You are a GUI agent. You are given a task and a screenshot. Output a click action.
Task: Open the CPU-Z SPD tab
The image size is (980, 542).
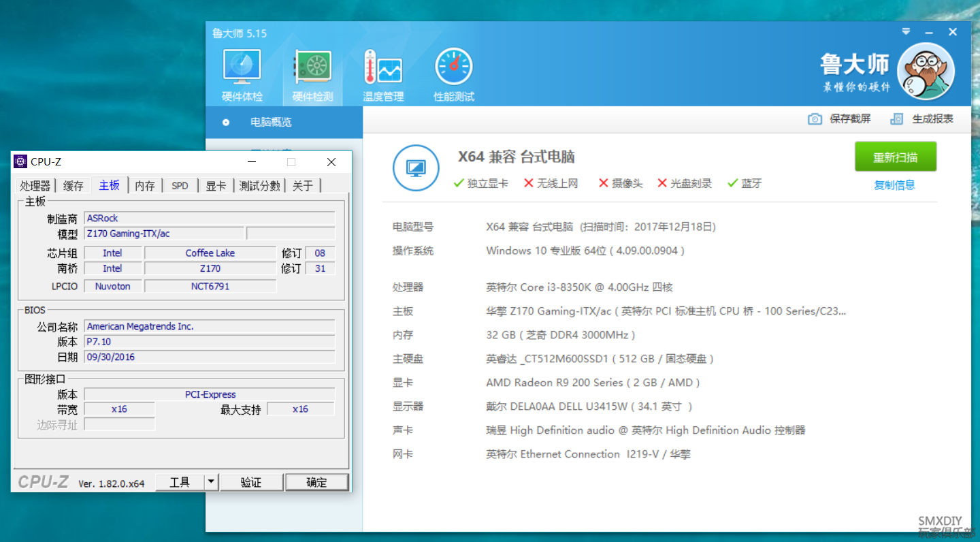[180, 185]
